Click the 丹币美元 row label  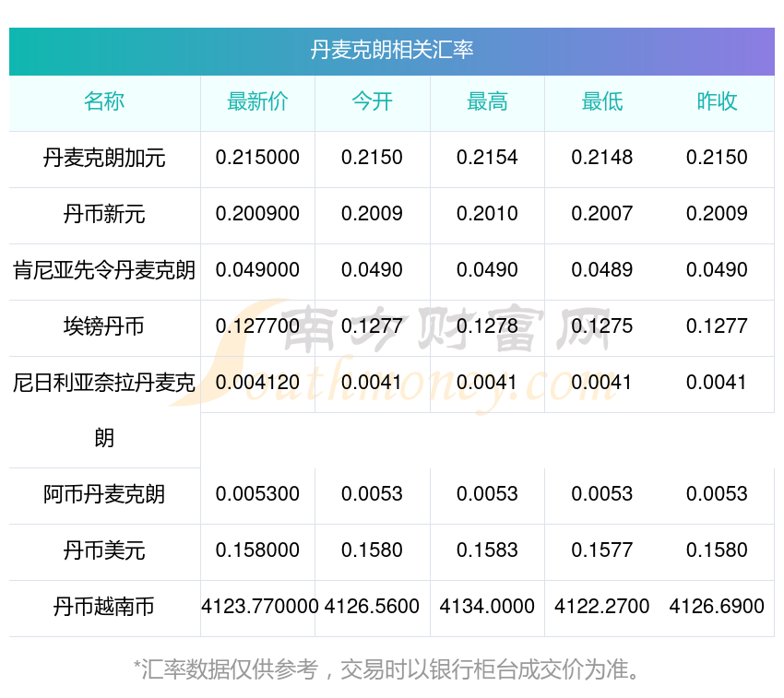104,551
